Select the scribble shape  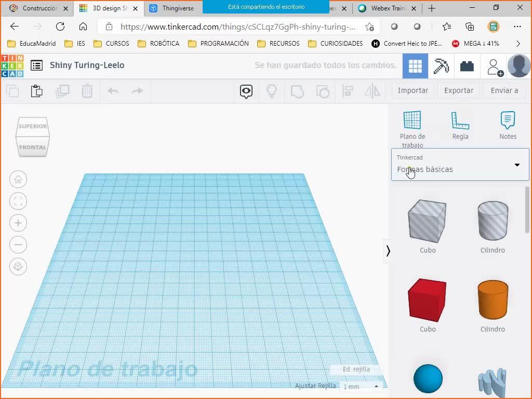tap(492, 382)
